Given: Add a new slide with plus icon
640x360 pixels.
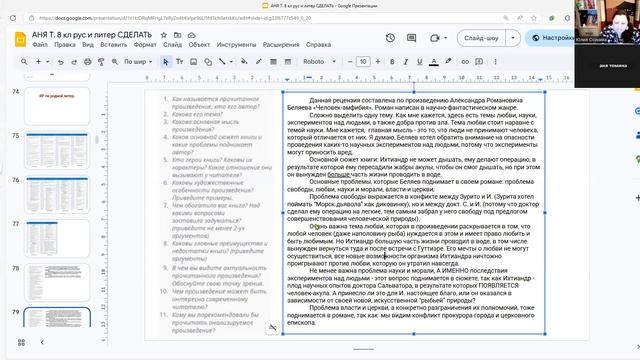Looking at the screenshot, I should pos(38,62).
